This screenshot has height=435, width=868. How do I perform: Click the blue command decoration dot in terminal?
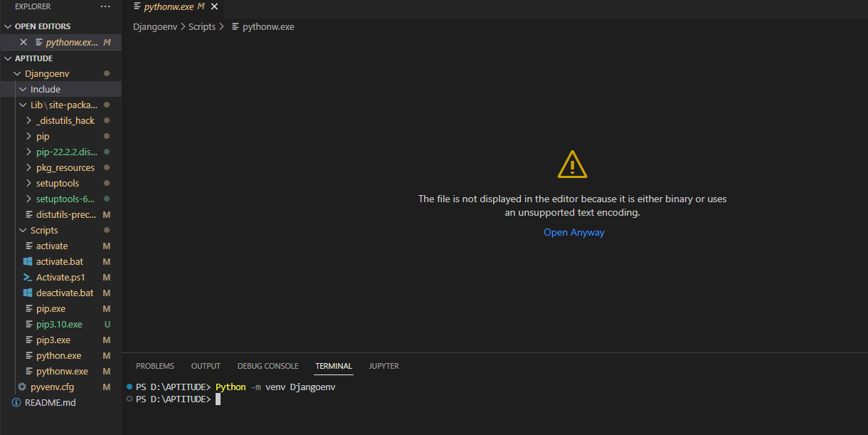129,386
